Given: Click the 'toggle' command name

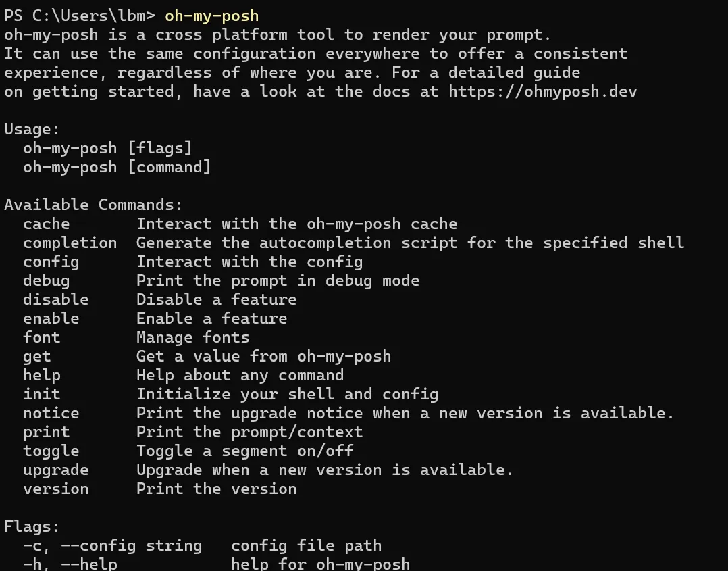Looking at the screenshot, I should pyautogui.click(x=51, y=451).
